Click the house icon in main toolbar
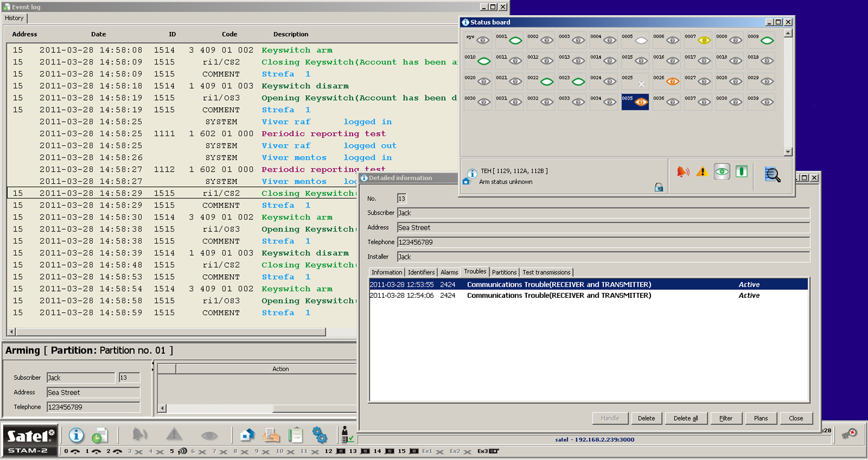 (x=247, y=435)
